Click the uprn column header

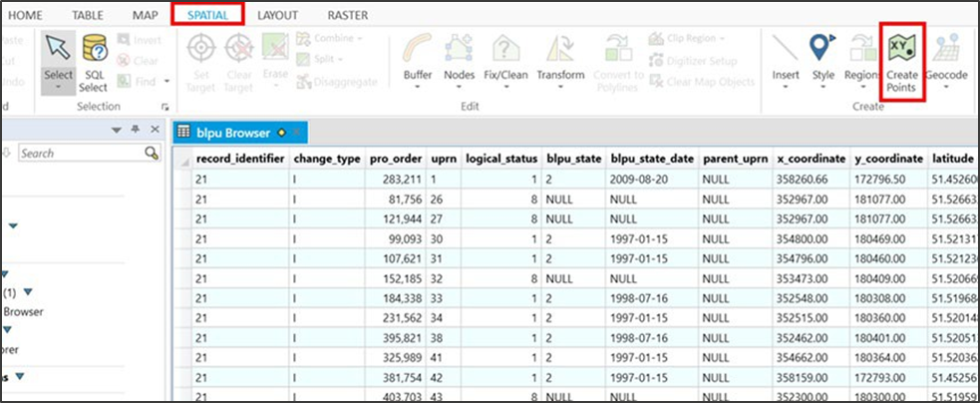443,159
